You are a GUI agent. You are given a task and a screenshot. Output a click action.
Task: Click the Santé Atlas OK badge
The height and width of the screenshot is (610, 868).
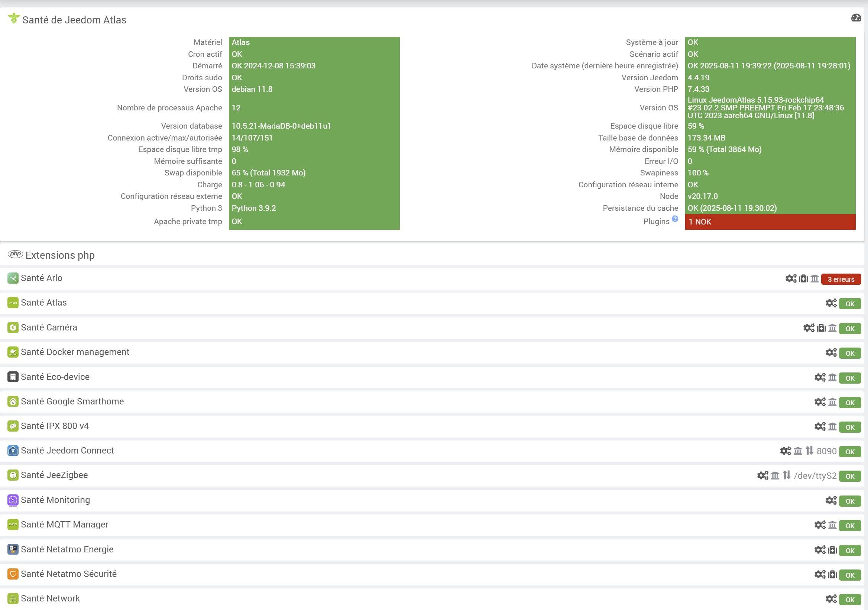coord(850,304)
